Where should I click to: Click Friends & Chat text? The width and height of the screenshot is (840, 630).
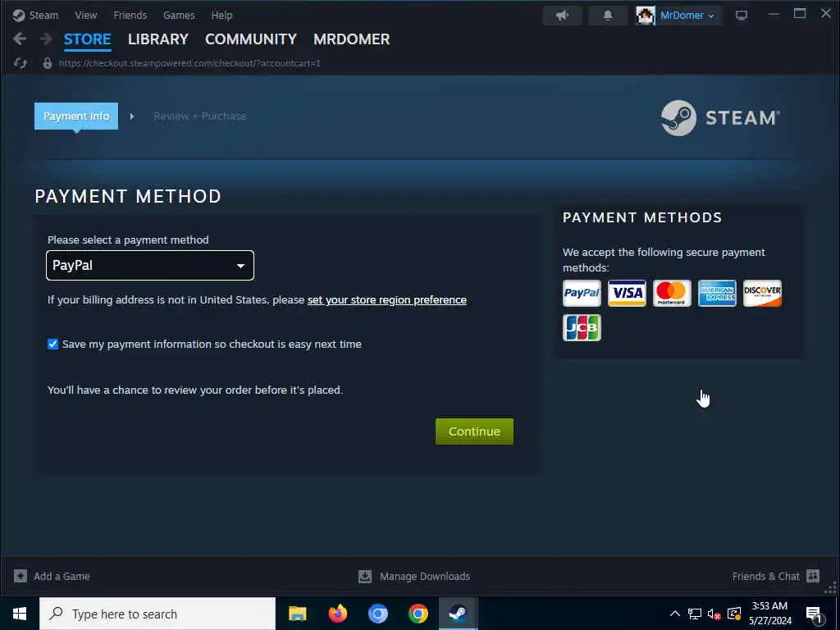click(766, 577)
